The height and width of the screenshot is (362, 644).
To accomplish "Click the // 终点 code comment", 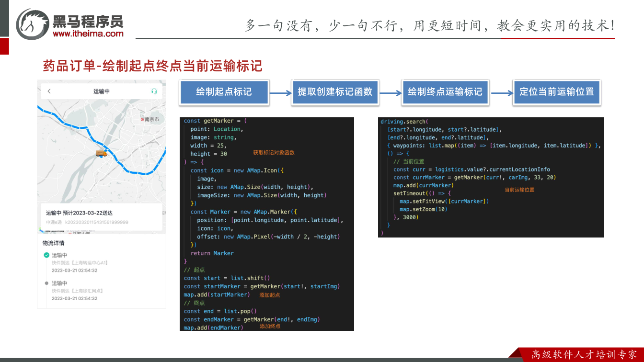I will pyautogui.click(x=195, y=303).
